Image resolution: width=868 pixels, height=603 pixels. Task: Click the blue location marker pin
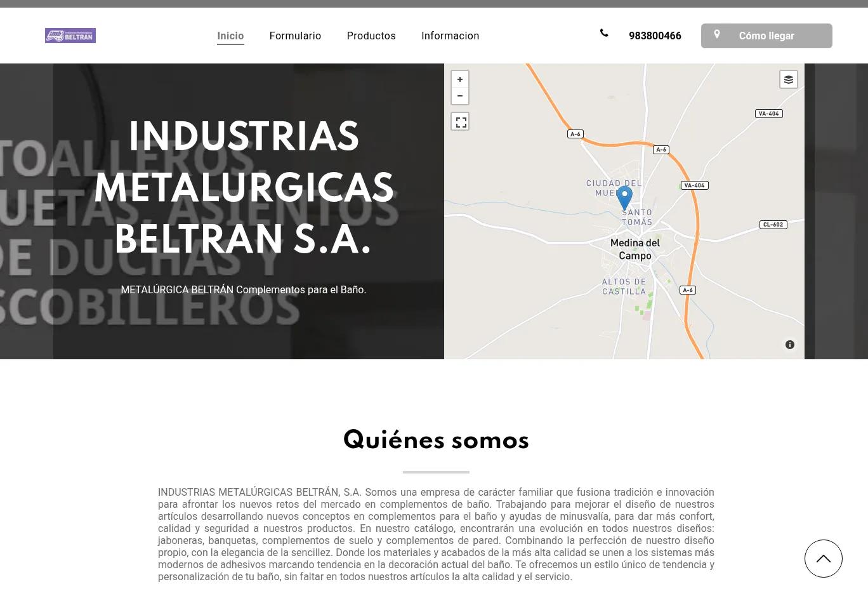(624, 197)
